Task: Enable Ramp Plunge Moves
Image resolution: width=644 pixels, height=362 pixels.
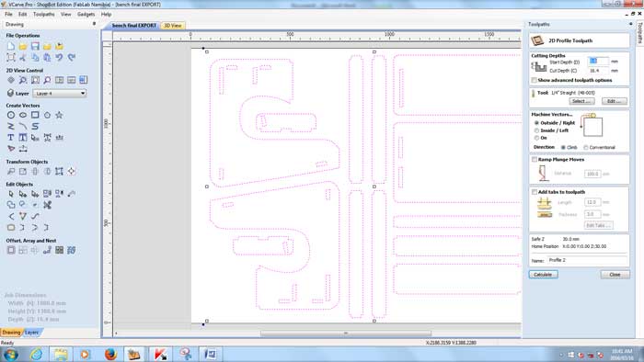Action: (534, 159)
